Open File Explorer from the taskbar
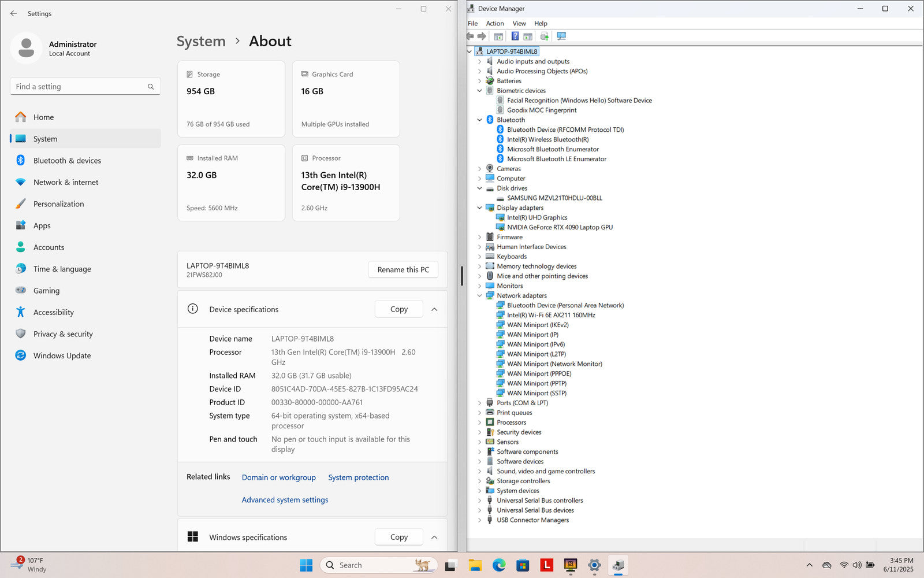Viewport: 924px width, 578px height. 475,565
